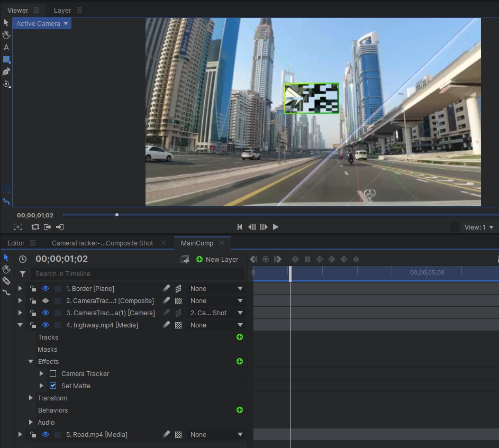Viewport: 499px width, 448px height.
Task: Select the Hand tool in viewer toolbar
Action: coord(6,35)
